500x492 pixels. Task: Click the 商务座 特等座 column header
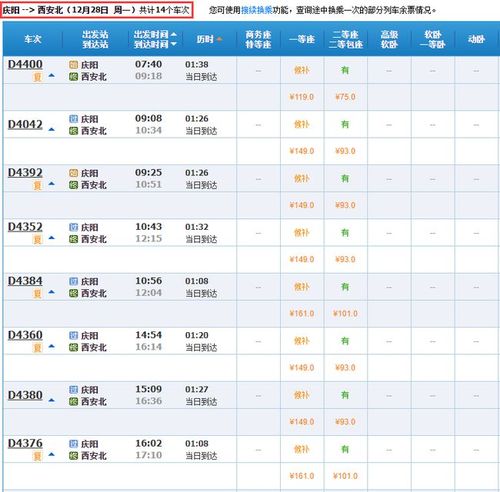point(258,39)
